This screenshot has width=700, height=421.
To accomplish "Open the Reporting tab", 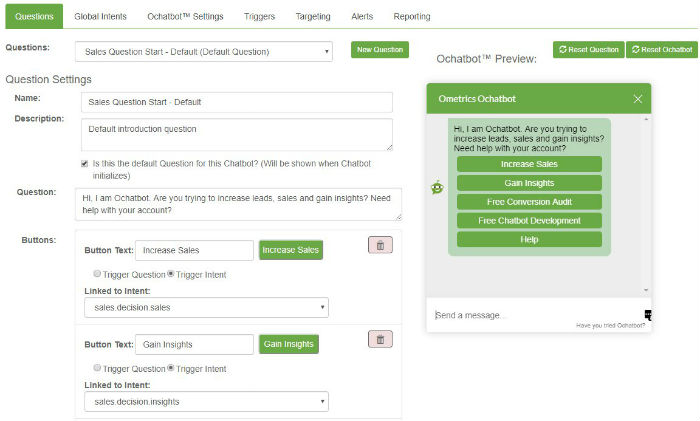I will [412, 17].
